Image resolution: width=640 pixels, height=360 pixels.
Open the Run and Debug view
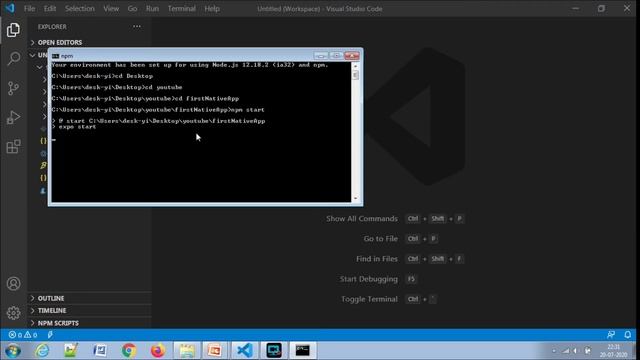coord(13,118)
